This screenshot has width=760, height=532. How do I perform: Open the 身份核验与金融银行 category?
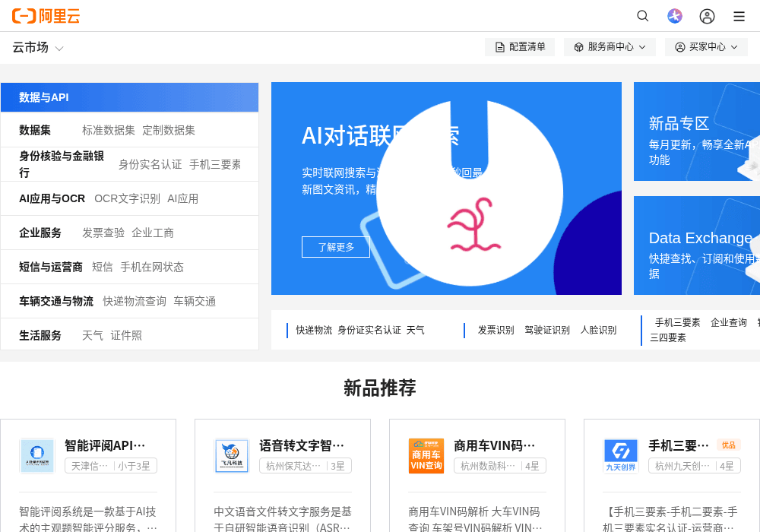click(x=62, y=164)
